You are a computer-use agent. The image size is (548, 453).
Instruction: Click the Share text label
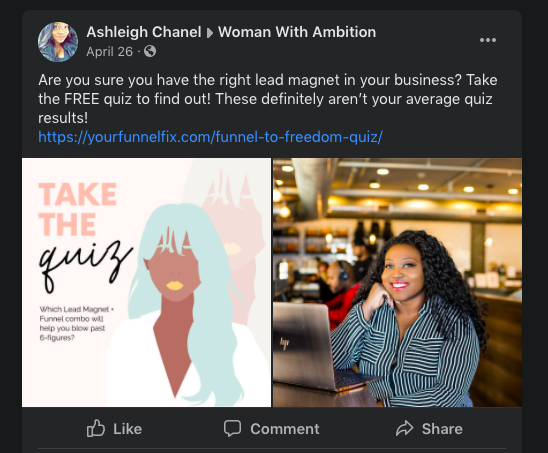(x=442, y=429)
